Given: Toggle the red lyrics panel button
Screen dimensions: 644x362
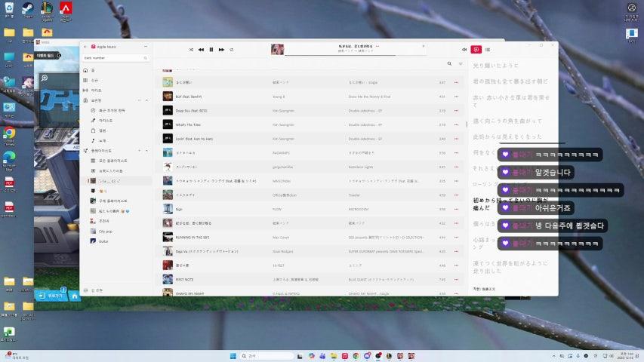Looking at the screenshot, I should (x=476, y=50).
